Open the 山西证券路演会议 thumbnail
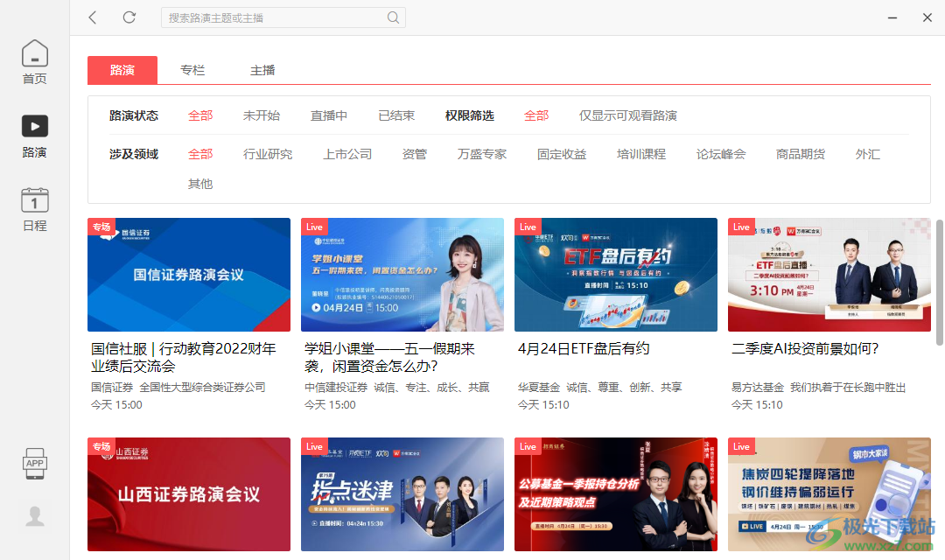945x560 pixels. click(x=189, y=494)
